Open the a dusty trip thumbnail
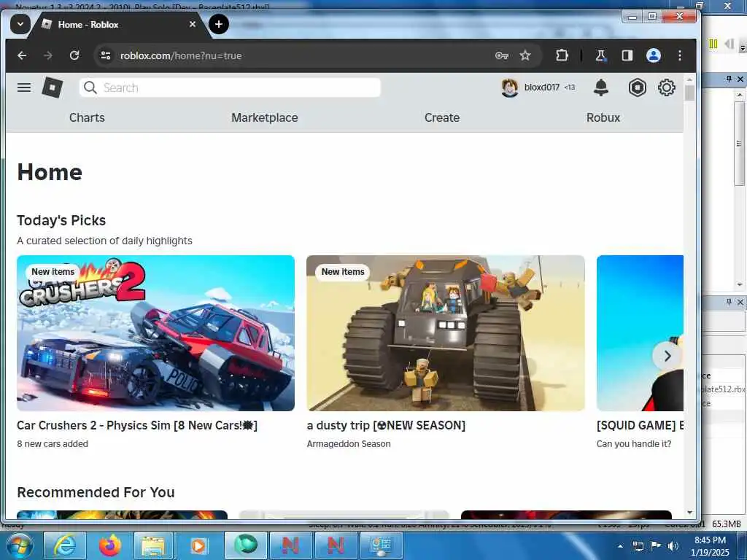This screenshot has width=747, height=560. 446,332
